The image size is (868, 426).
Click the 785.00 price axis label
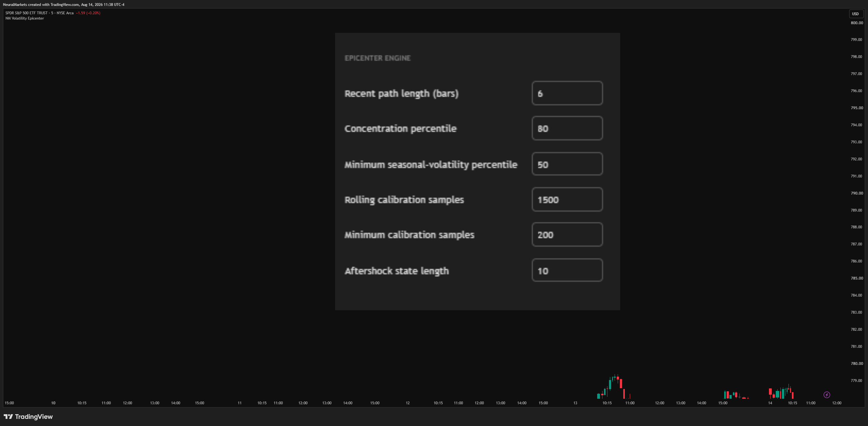click(857, 278)
